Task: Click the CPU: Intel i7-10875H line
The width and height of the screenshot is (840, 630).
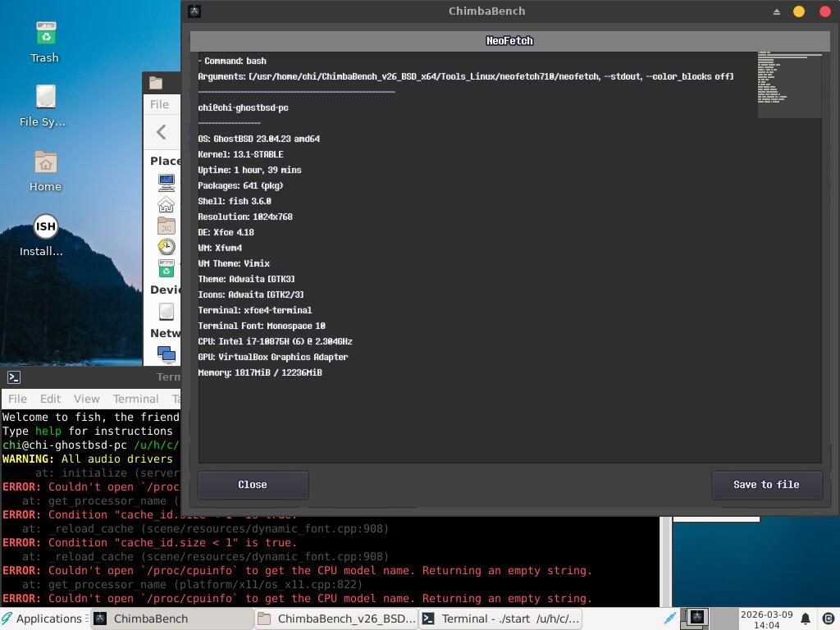Action: coord(276,340)
